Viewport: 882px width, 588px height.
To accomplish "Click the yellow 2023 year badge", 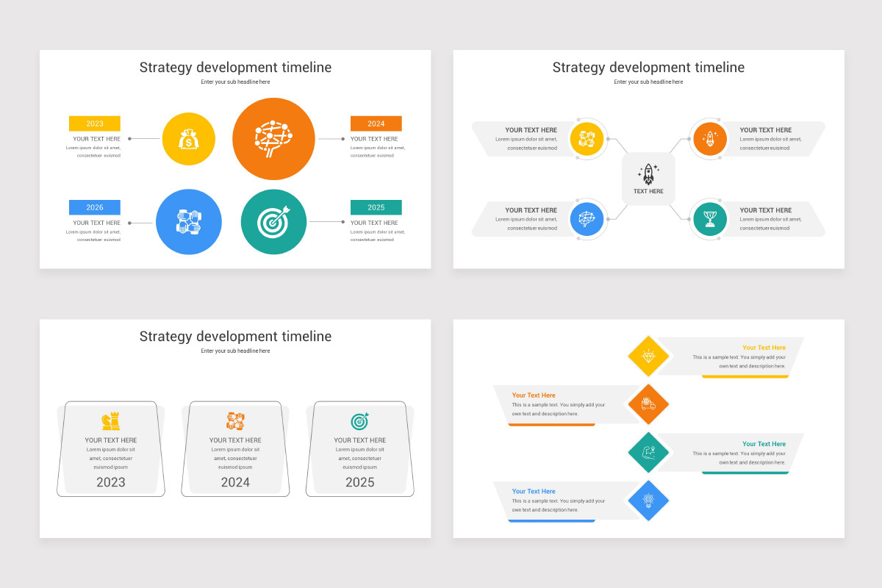I will 94,123.
